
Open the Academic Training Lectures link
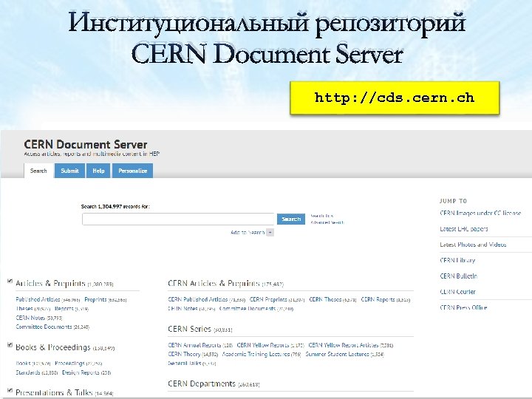(256, 354)
